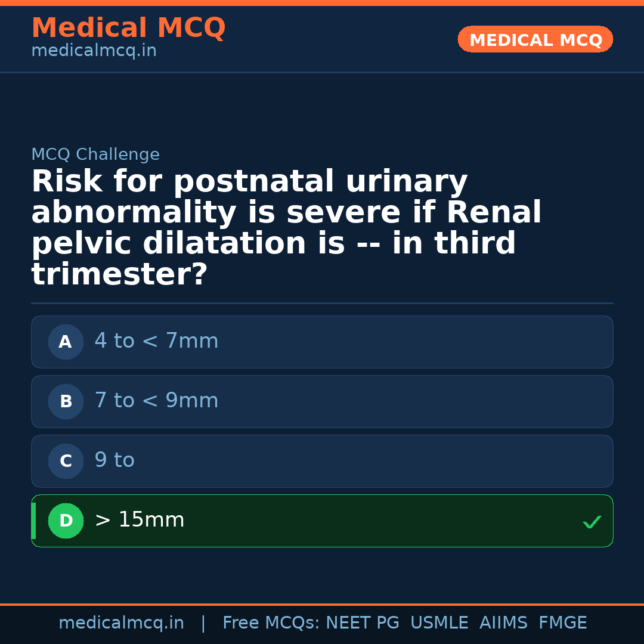Click the green checkmark icon on option D
Screen dimensions: 644x644
592,522
